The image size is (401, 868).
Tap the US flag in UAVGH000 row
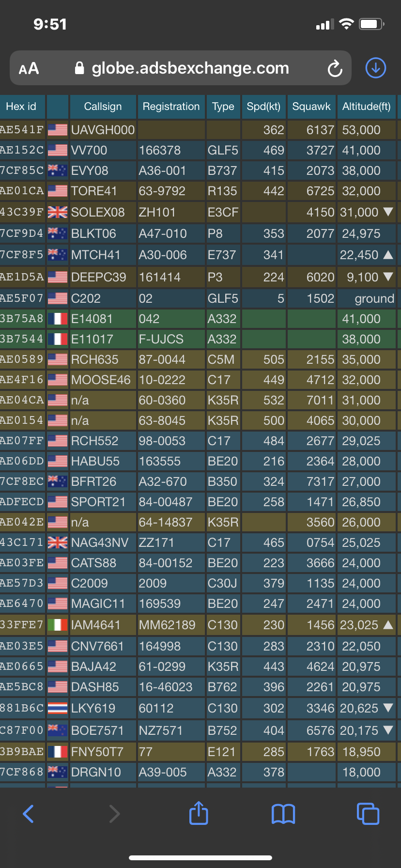[58, 130]
